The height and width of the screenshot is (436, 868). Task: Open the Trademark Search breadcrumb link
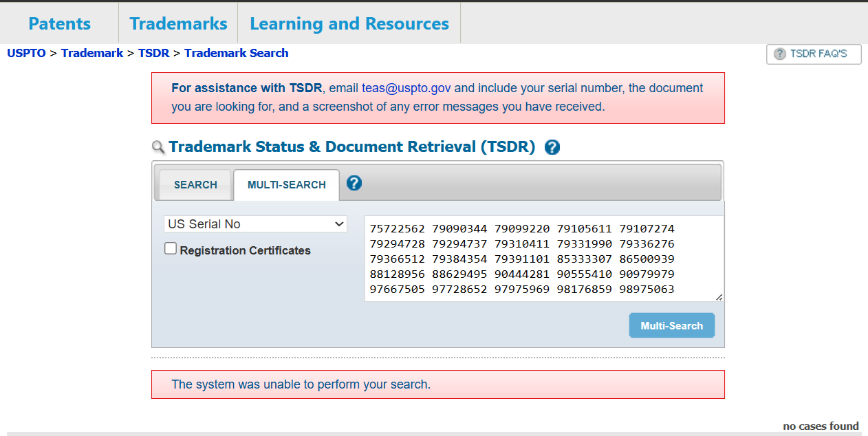(236, 53)
